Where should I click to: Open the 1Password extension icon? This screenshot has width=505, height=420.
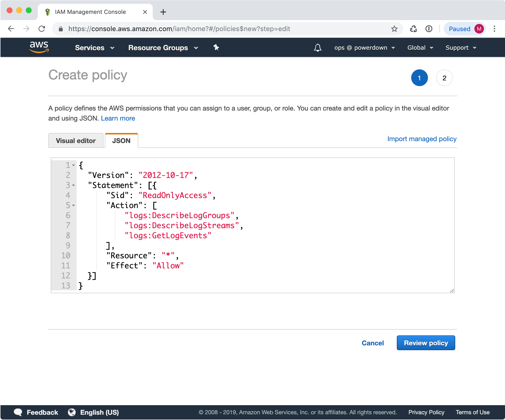click(x=429, y=29)
